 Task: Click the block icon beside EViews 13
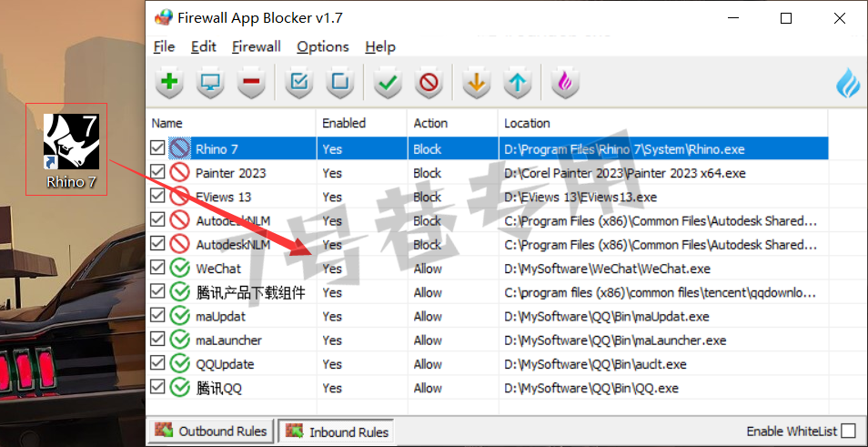179,197
